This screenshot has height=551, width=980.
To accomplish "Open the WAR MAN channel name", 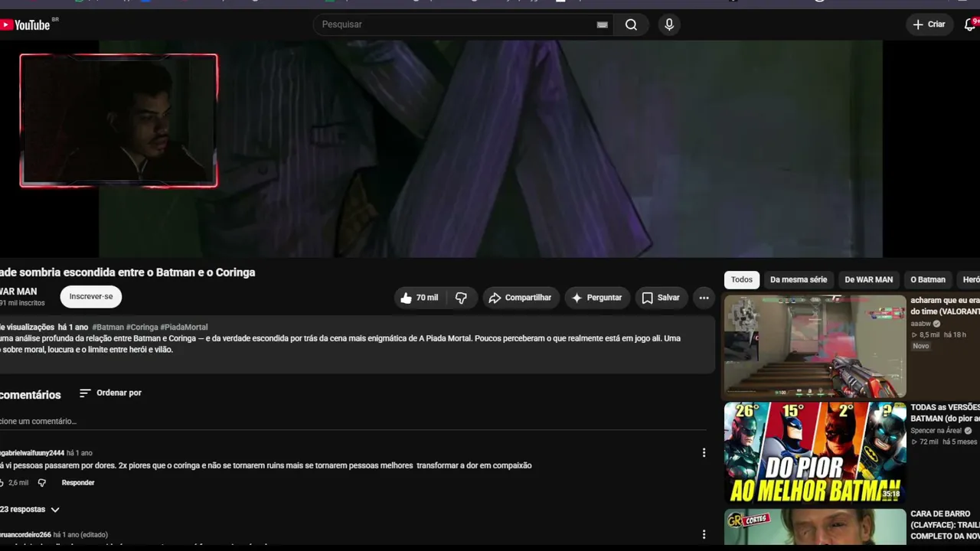I will pyautogui.click(x=18, y=292).
